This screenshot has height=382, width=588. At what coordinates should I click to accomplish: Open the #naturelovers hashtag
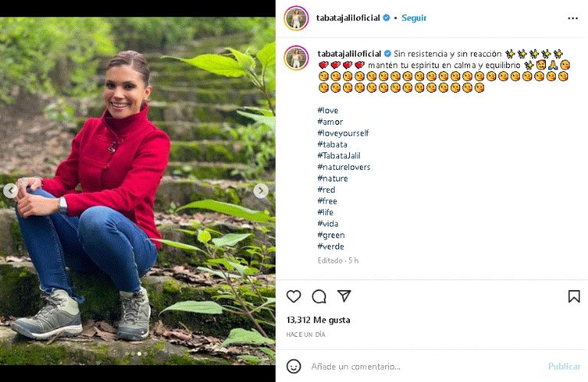pyautogui.click(x=344, y=167)
